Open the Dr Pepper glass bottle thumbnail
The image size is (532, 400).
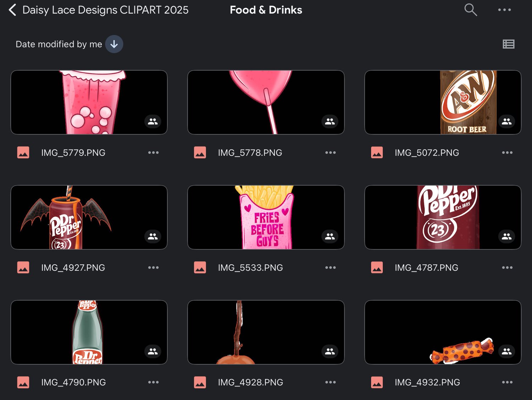pos(89,332)
